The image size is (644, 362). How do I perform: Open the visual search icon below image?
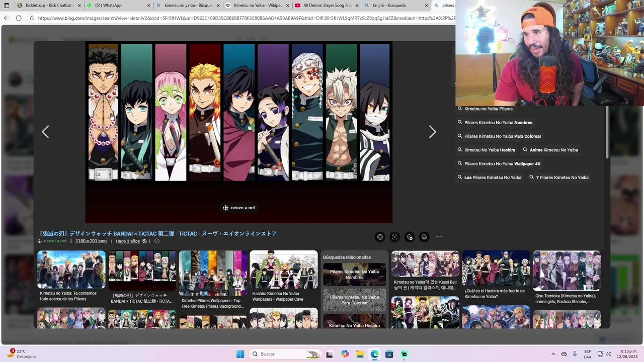point(395,237)
